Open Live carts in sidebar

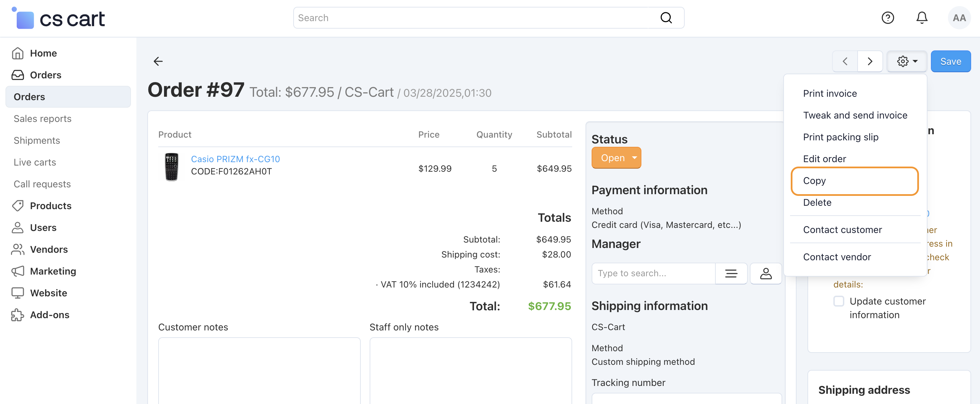pyautogui.click(x=35, y=162)
